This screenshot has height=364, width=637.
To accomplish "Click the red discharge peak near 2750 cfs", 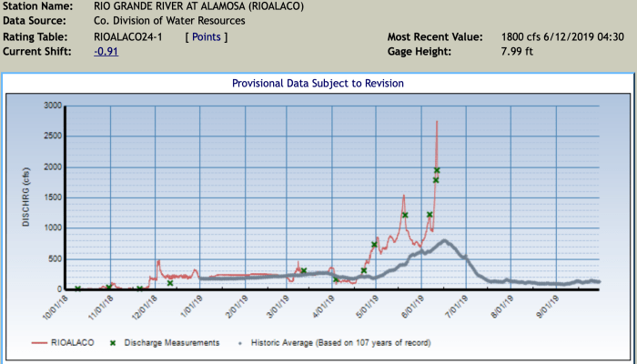I will (x=437, y=122).
